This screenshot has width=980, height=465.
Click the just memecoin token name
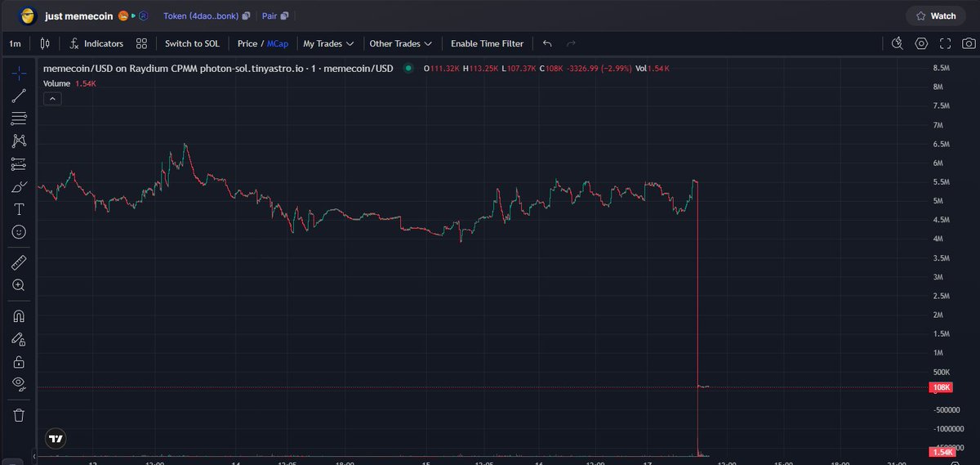[81, 16]
